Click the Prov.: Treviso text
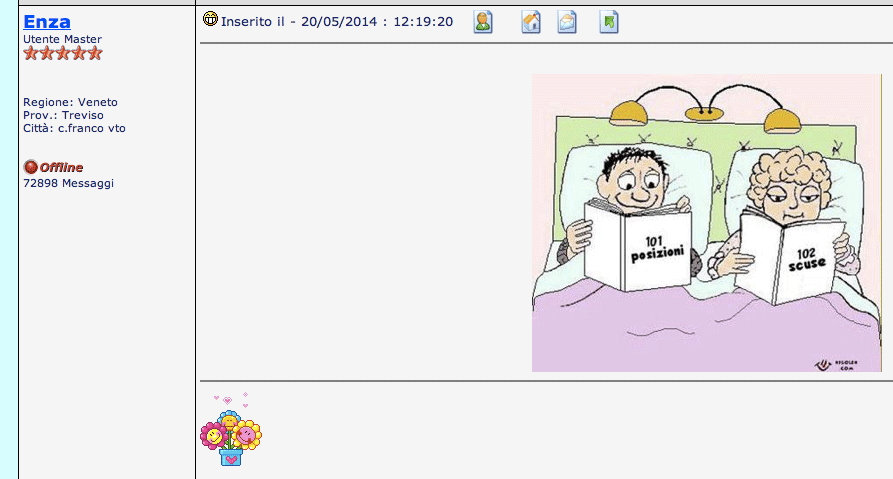This screenshot has height=479, width=893. pyautogui.click(x=63, y=115)
